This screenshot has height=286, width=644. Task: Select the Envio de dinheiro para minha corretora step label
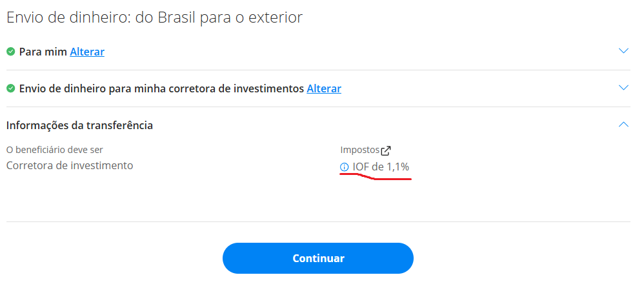[x=162, y=88]
